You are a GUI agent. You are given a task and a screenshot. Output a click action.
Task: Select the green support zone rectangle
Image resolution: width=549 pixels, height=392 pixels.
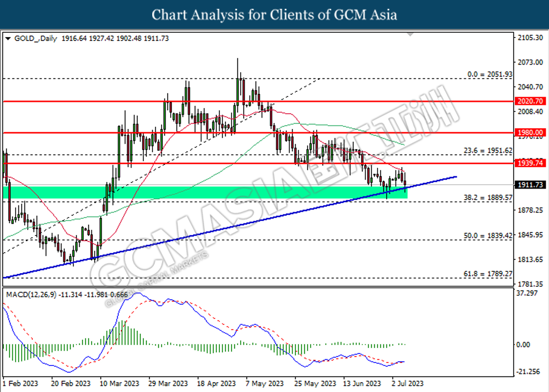pyautogui.click(x=205, y=193)
